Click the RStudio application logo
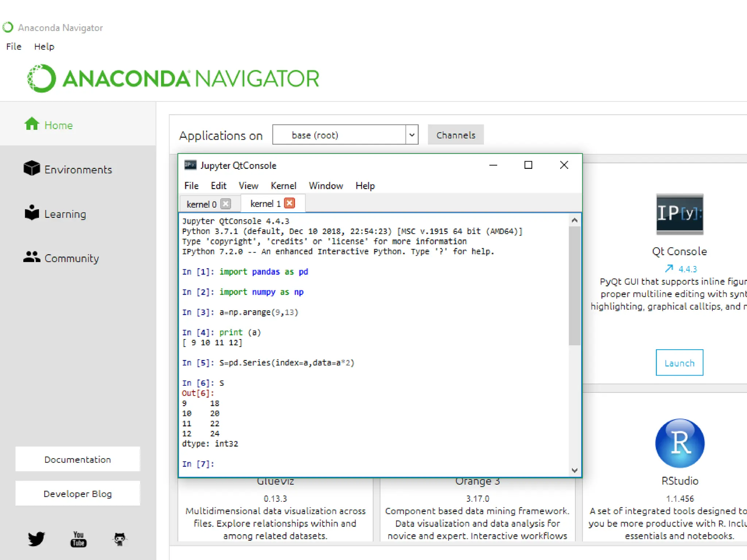Viewport: 747px width, 560px height. [680, 443]
